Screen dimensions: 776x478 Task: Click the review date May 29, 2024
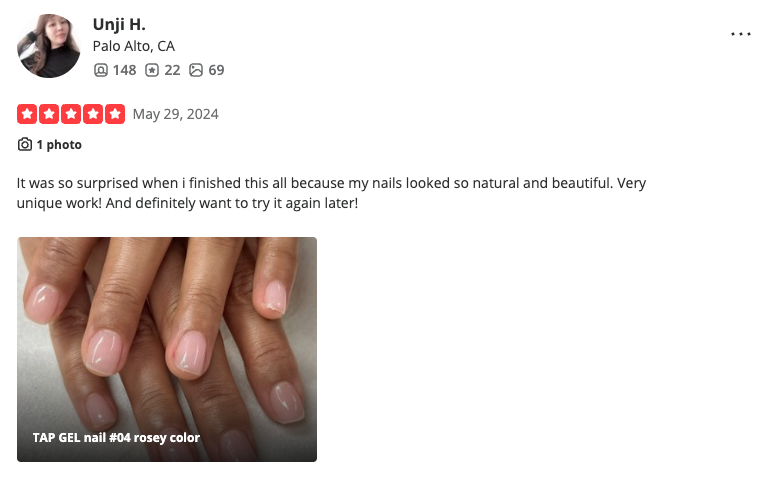click(x=175, y=114)
